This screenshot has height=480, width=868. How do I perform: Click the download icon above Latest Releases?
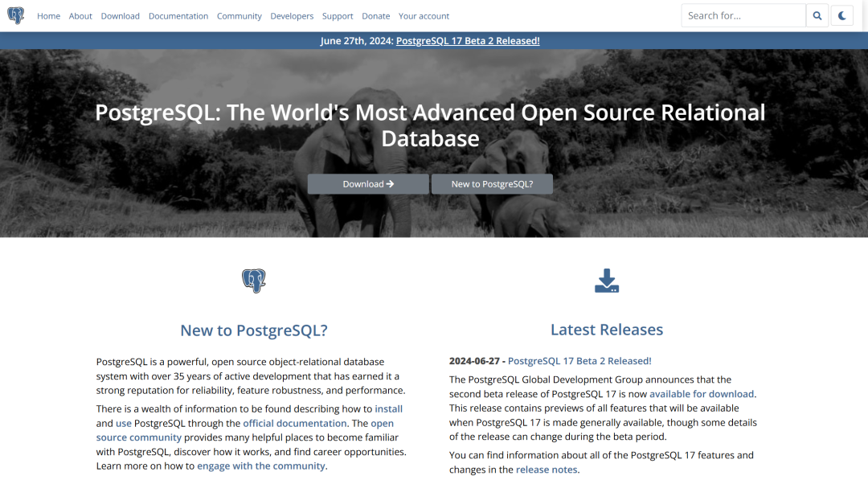coord(607,281)
